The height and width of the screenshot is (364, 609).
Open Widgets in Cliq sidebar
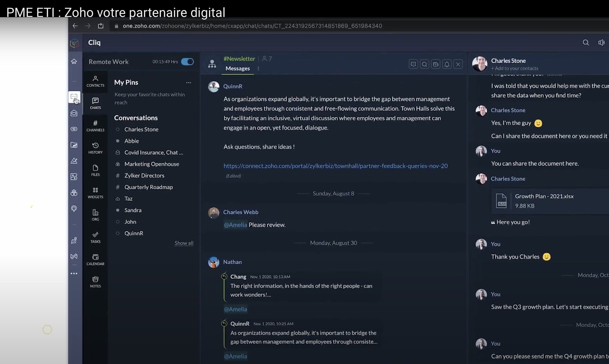(x=95, y=193)
